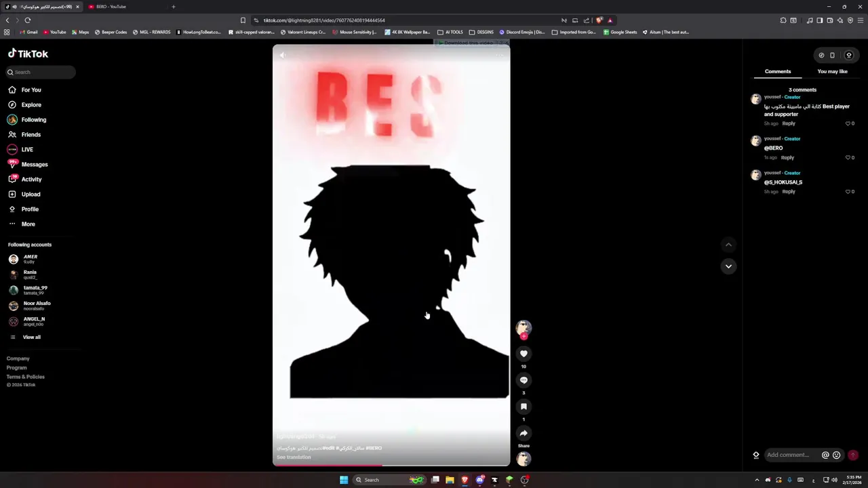Reply to the Best player comment
The height and width of the screenshot is (488, 868).
point(789,123)
